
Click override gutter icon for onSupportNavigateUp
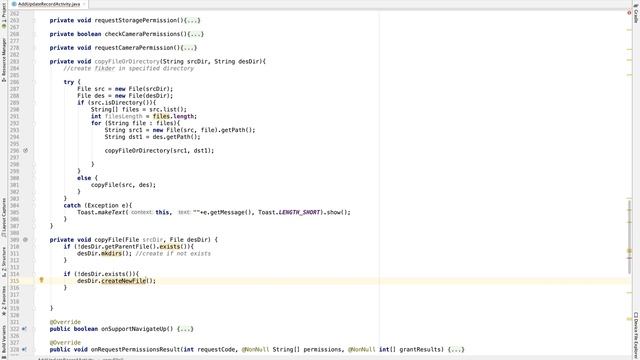point(24,329)
